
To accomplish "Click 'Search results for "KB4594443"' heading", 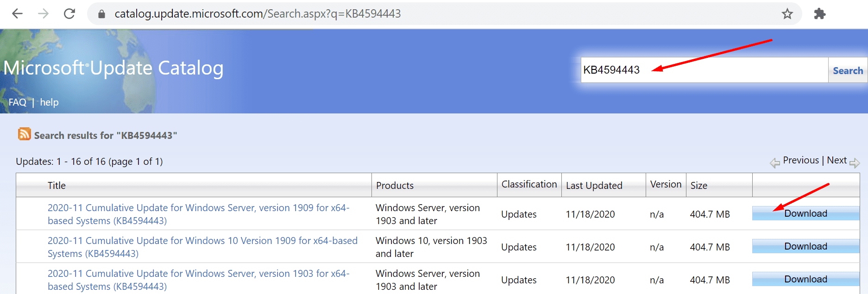I will pyautogui.click(x=106, y=136).
